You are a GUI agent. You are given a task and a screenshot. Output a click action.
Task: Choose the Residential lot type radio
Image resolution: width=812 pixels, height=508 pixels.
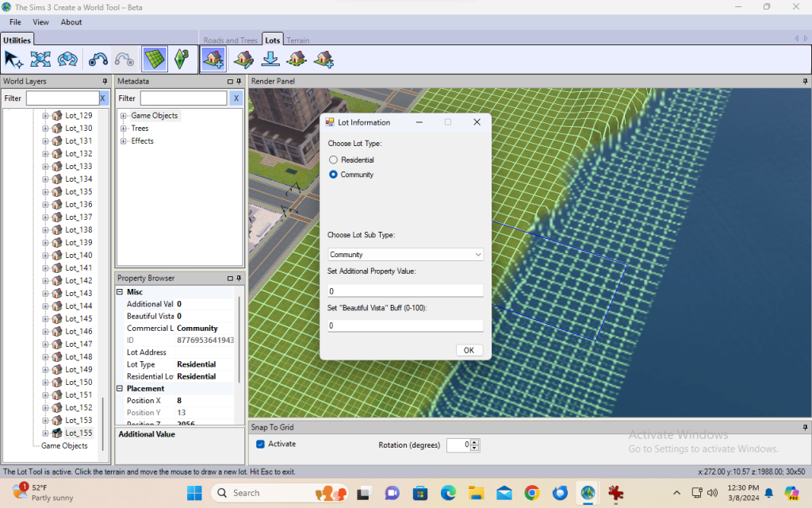tap(334, 160)
